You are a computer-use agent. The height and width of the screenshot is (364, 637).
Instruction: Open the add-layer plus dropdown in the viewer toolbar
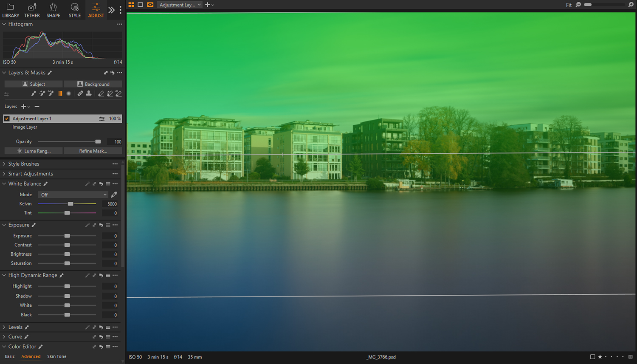coord(209,5)
